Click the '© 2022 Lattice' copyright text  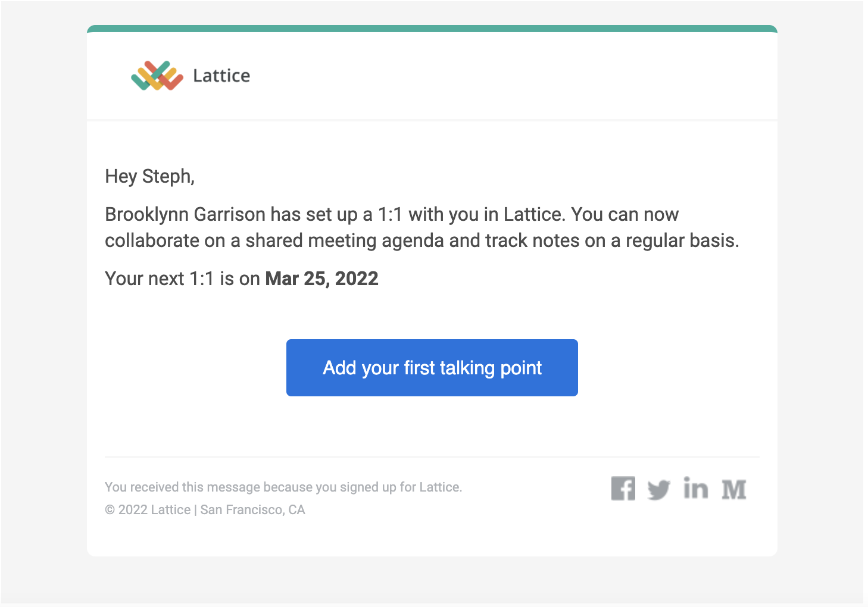(148, 509)
